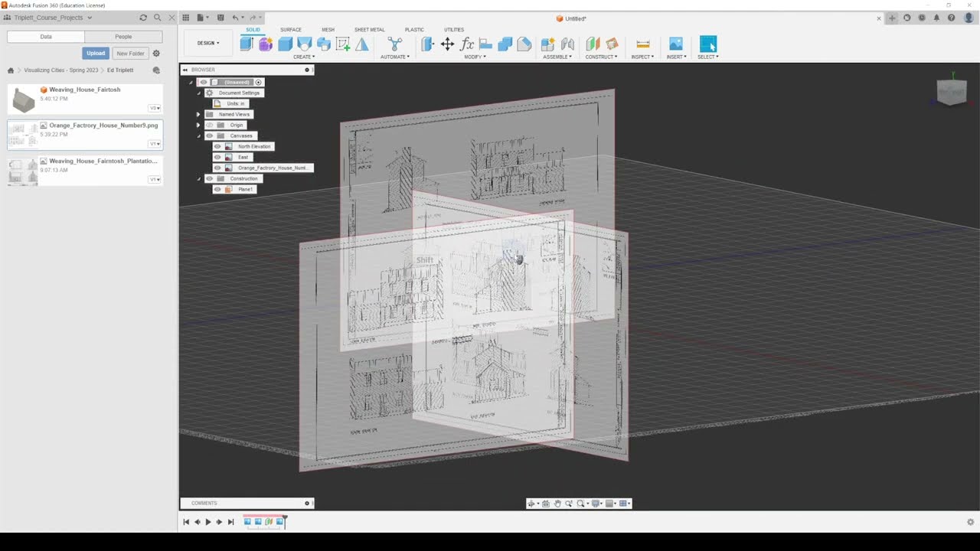Open the INSPECT dropdown menu

642,57
